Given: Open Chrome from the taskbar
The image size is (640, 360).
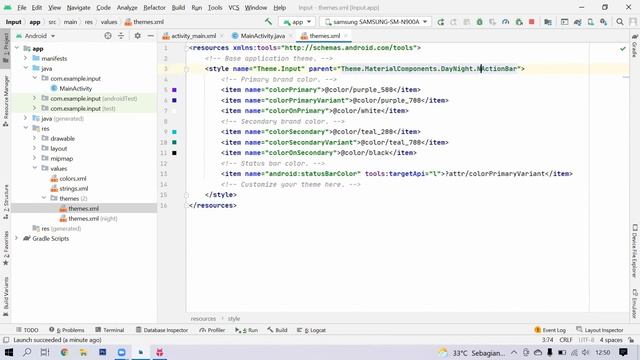Looking at the screenshot, I should click(64, 352).
